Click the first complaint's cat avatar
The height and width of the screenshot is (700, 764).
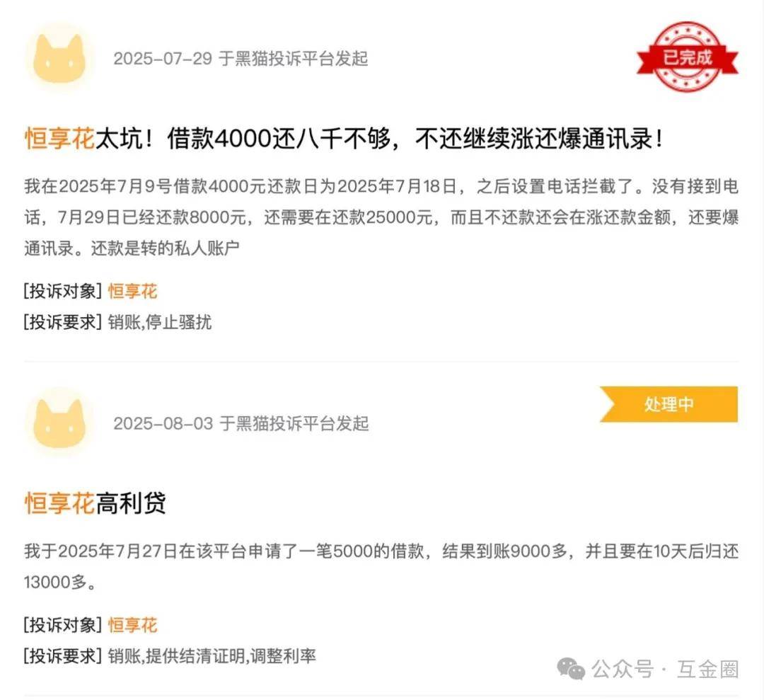point(59,59)
